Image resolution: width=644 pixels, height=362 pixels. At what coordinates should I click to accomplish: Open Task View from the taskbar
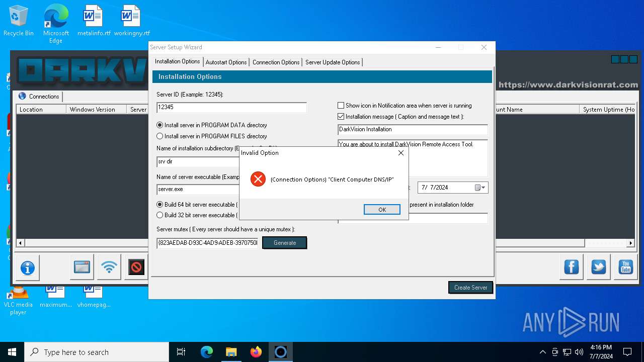181,352
